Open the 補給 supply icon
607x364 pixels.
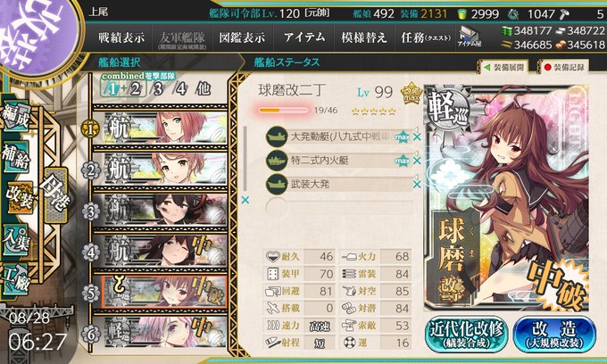coord(16,156)
